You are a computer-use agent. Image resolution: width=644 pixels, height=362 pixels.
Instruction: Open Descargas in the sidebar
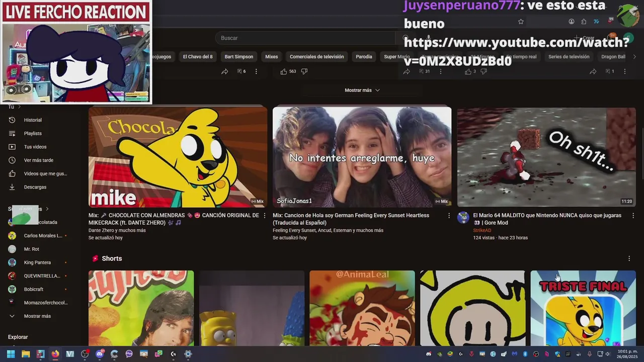35,187
